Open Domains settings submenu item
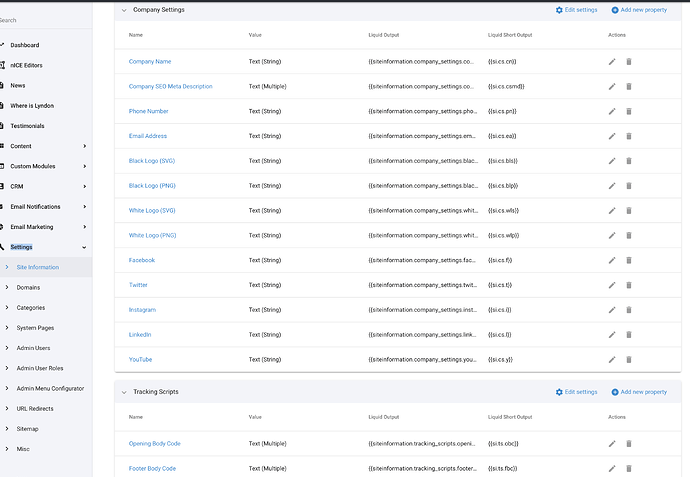Image resolution: width=690 pixels, height=477 pixels. 28,287
